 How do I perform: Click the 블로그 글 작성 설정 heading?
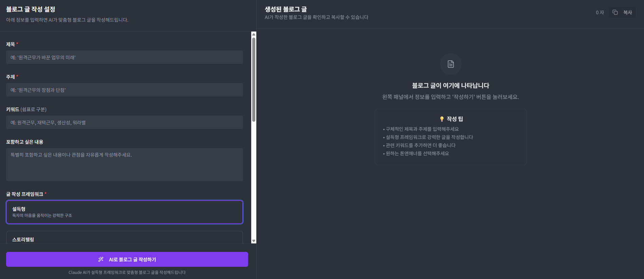(31, 9)
